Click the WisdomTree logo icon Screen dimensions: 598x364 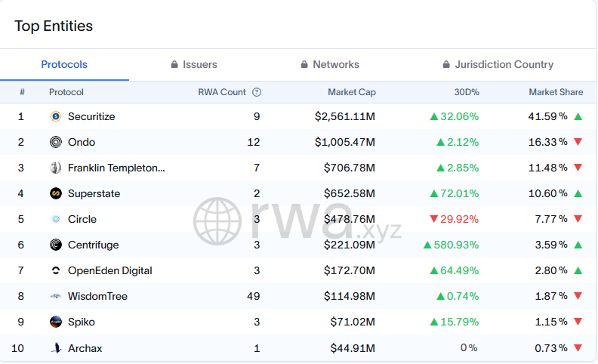[56, 296]
